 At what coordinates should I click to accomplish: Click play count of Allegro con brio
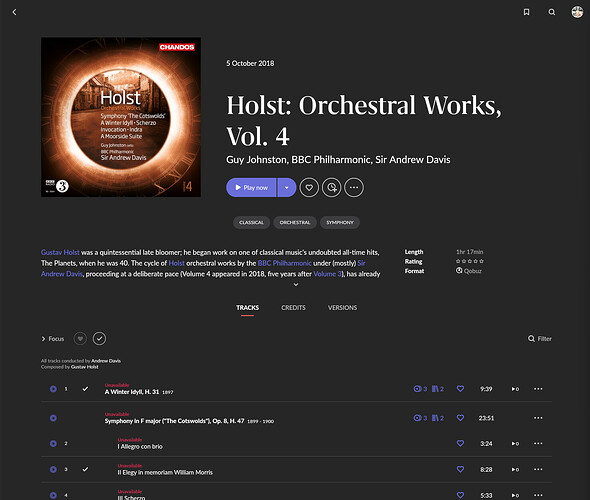pyautogui.click(x=515, y=444)
